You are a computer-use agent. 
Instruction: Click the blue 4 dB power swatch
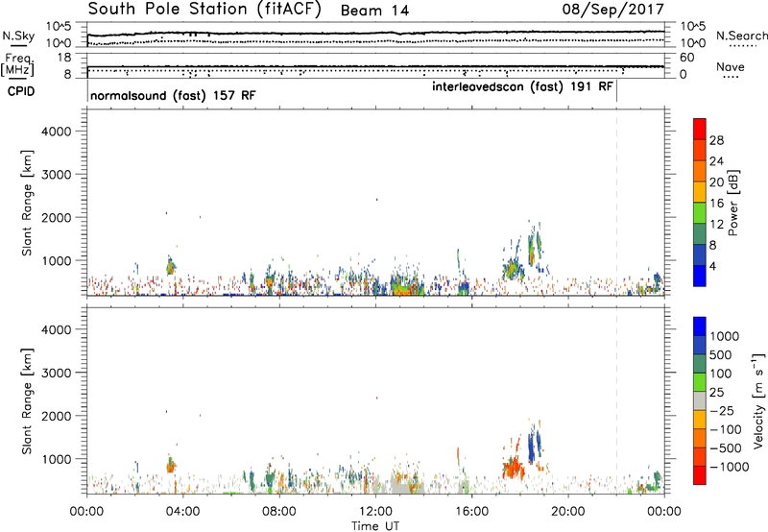[700, 276]
